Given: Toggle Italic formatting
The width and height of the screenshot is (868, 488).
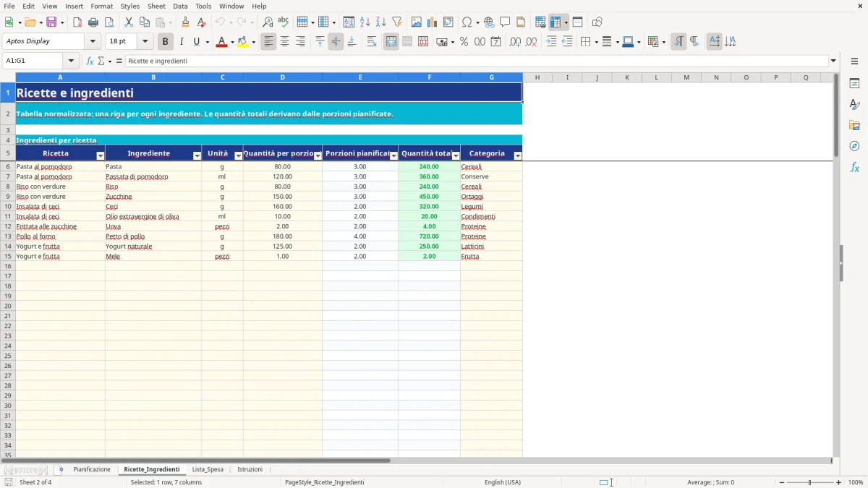Looking at the screenshot, I should click(x=181, y=42).
